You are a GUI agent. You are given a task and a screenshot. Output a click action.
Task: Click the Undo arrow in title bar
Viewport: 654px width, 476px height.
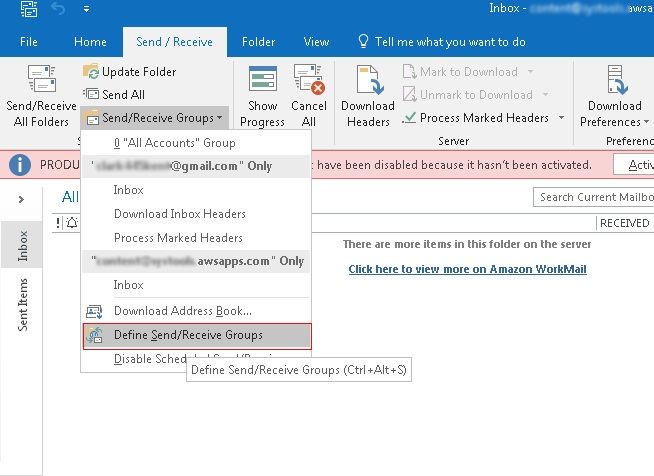coord(58,8)
